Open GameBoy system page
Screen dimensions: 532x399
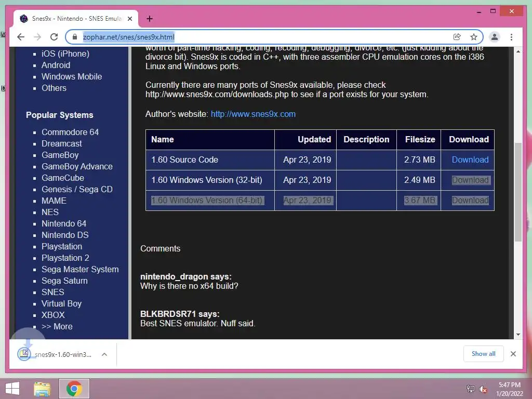[60, 155]
